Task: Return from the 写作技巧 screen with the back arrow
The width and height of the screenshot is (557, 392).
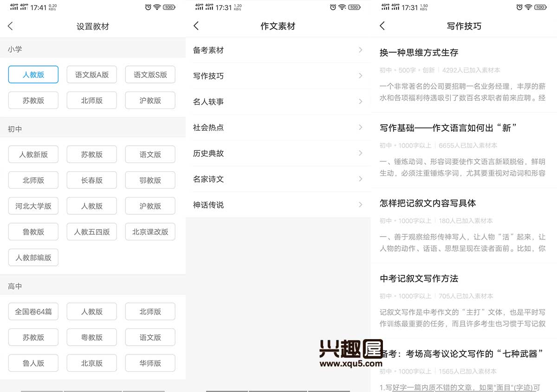Action: point(382,26)
